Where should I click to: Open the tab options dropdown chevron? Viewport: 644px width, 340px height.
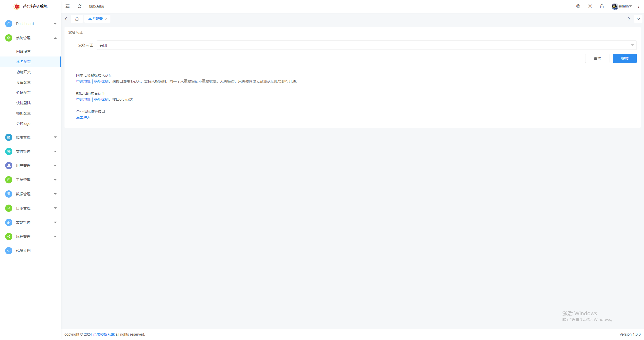(x=638, y=19)
